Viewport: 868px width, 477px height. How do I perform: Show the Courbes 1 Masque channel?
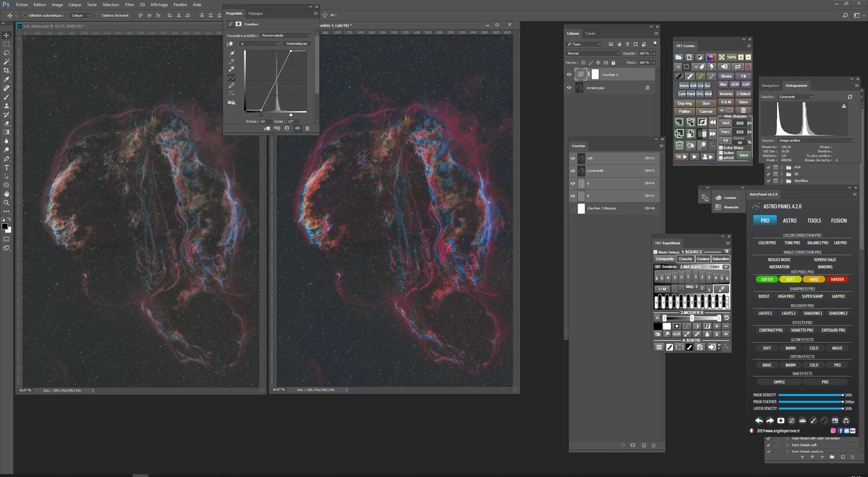(x=573, y=208)
